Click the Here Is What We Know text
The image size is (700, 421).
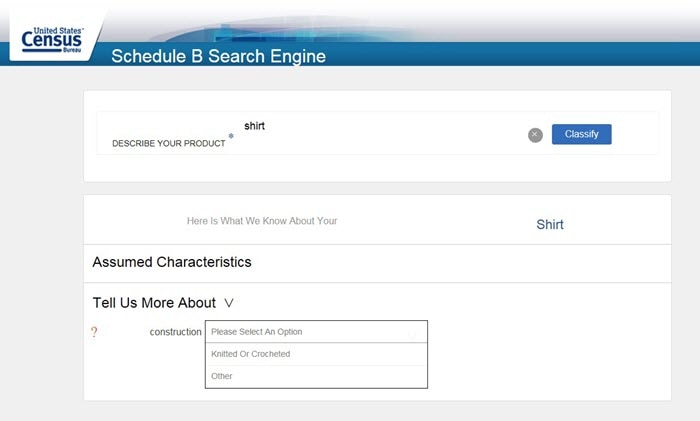(x=262, y=221)
